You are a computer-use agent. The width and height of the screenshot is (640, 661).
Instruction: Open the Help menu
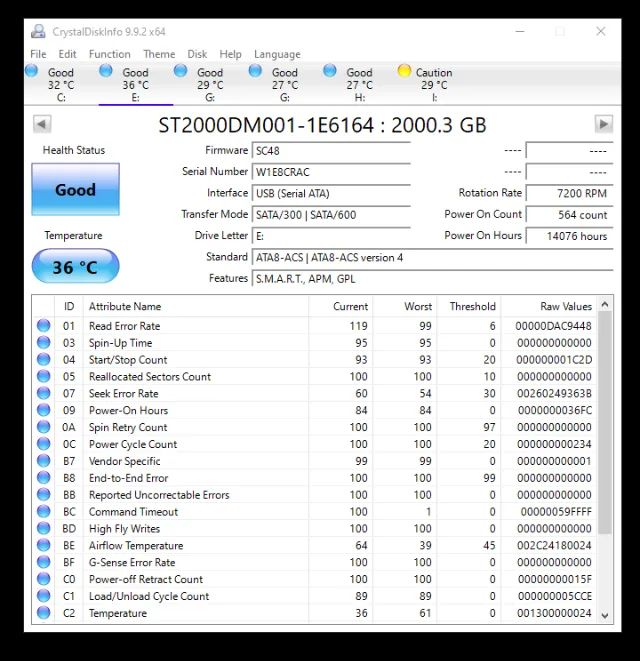(230, 54)
